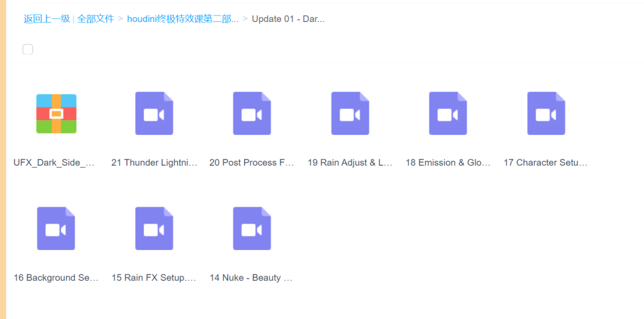Viewport: 644px width, 319px height.
Task: Select the file name 15 Rain FX Setup....
Action: 154,278
